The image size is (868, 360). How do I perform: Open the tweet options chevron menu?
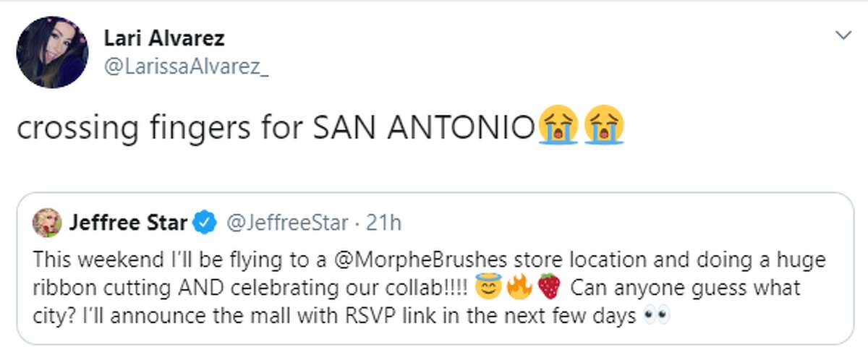(x=843, y=35)
